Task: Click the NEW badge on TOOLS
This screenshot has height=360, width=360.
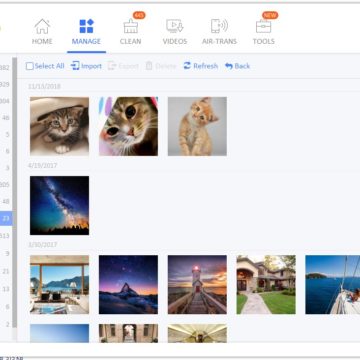Action: (270, 15)
